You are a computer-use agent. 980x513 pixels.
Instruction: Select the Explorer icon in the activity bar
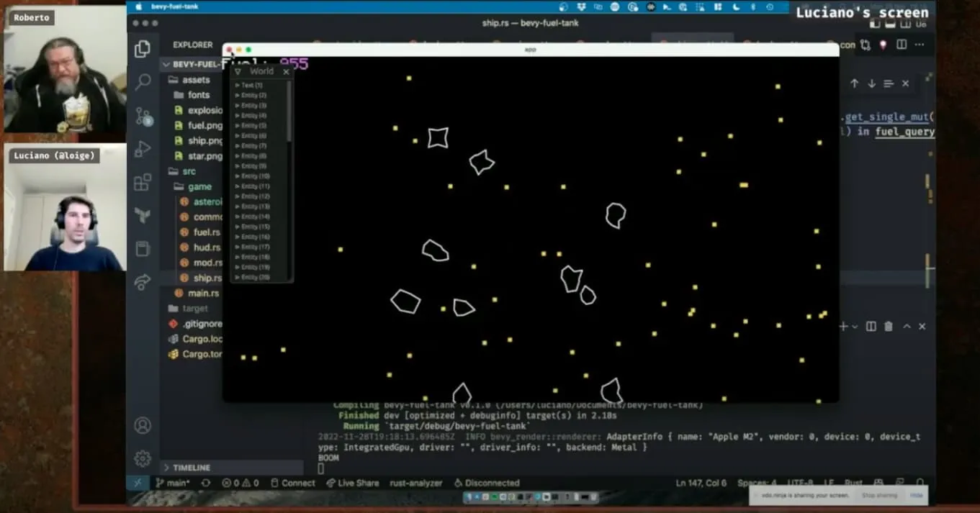coord(143,47)
